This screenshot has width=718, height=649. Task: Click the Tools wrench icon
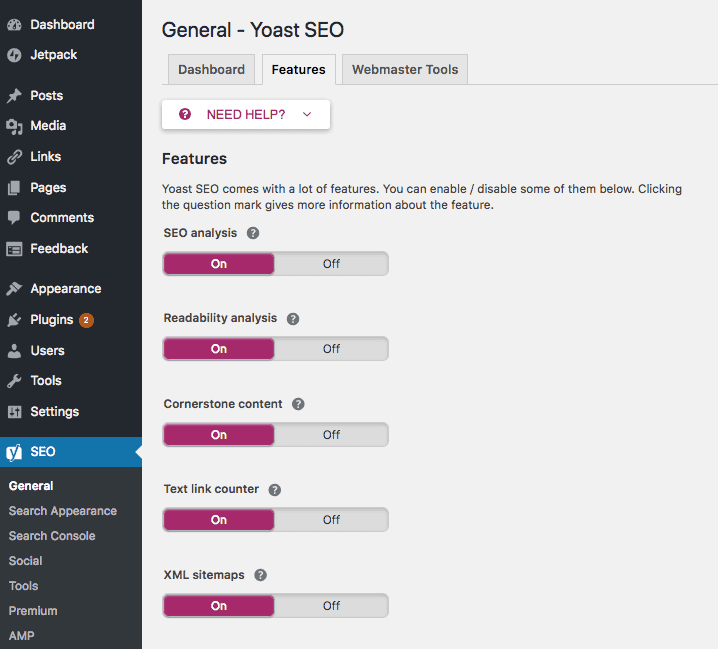14,381
